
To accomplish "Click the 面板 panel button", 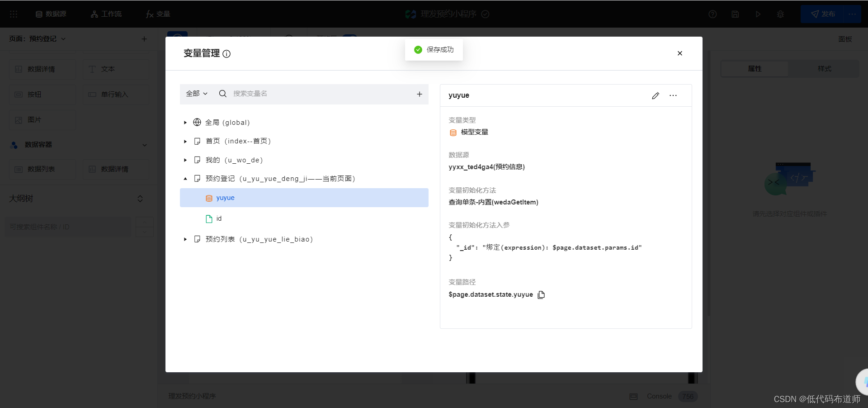I will click(x=845, y=39).
